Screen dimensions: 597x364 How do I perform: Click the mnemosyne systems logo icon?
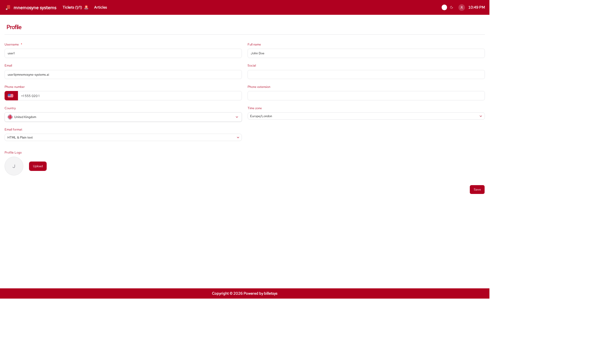(8, 7)
